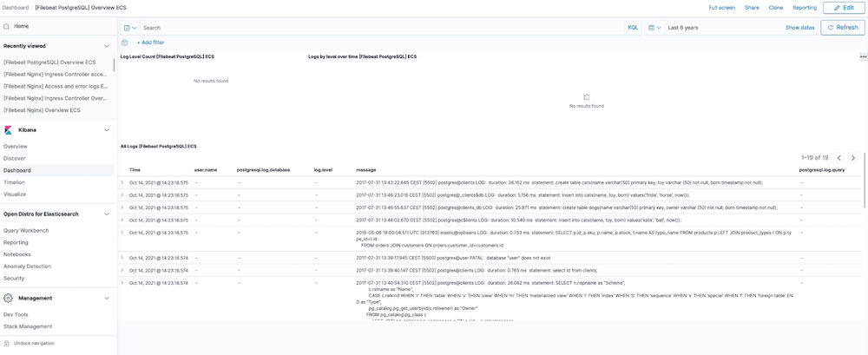Open recent Nginx Access and error logs
868x355 pixels.
[56, 87]
